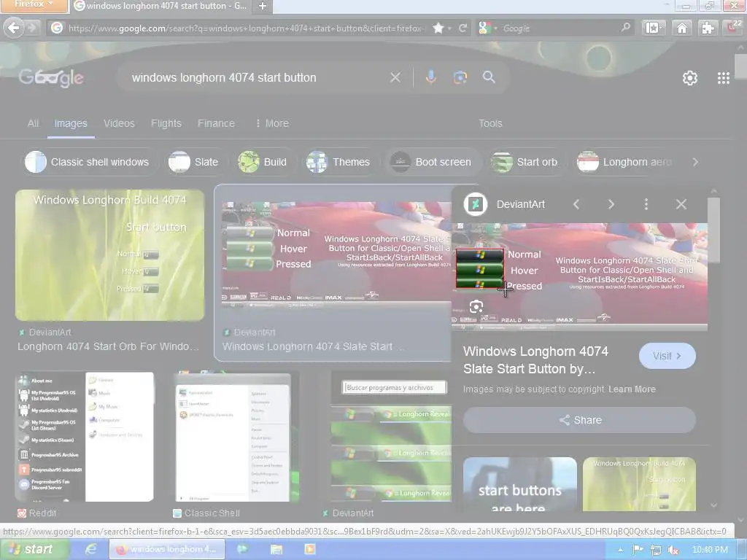The image size is (747, 560).
Task: Click the Lens icon below preview image
Action: tap(476, 306)
